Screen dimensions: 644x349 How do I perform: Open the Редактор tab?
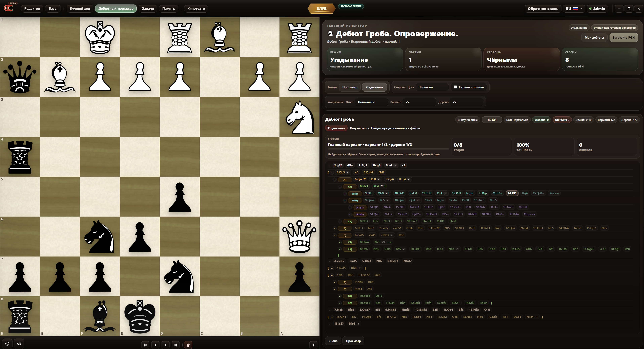[x=32, y=9]
